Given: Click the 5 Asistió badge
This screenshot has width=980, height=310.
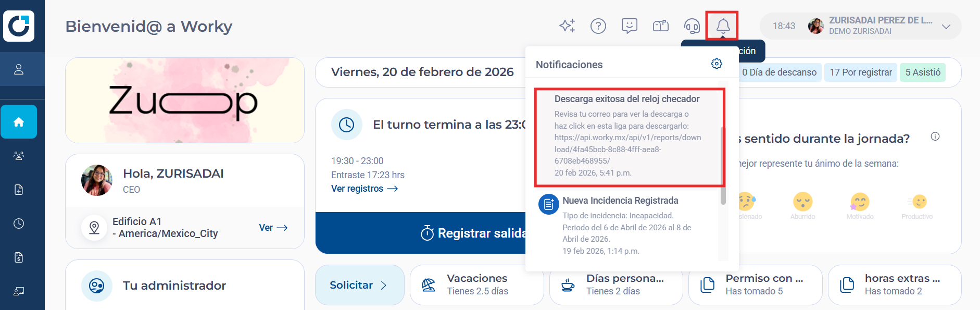Looking at the screenshot, I should pyautogui.click(x=923, y=72).
